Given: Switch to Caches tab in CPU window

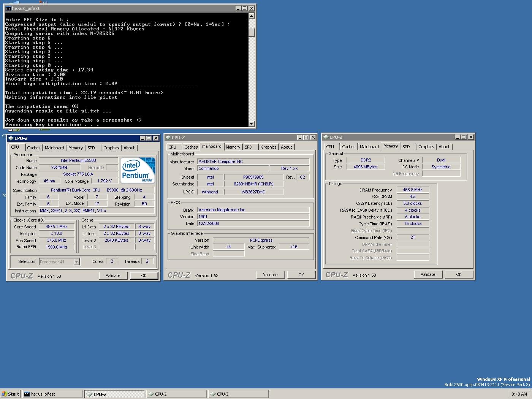Looking at the screenshot, I should (x=33, y=148).
